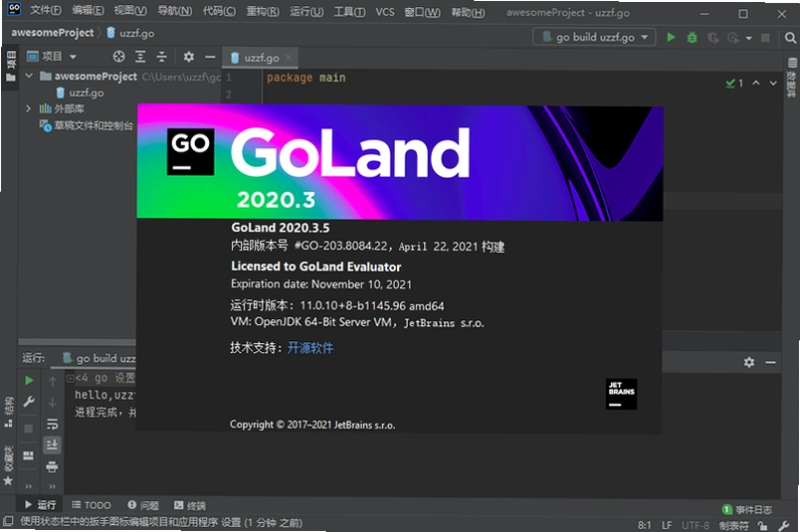Open the 终端 terminal tool window
800x532 pixels.
[x=189, y=505]
